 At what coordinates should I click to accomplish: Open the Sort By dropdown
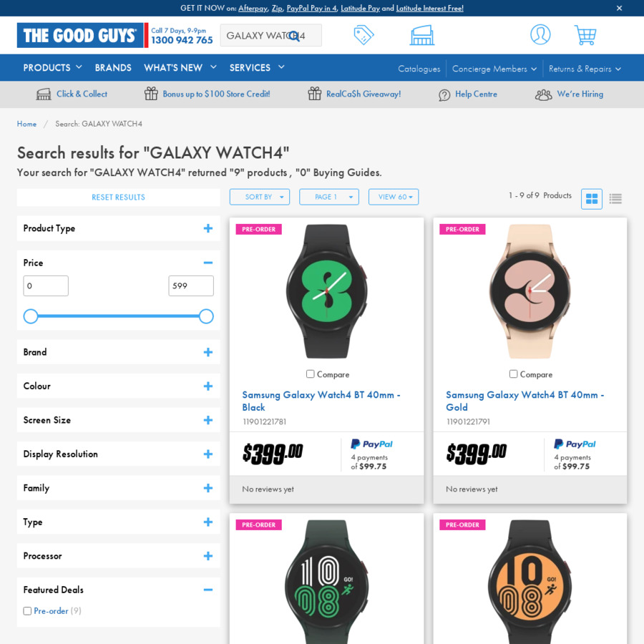click(x=259, y=197)
